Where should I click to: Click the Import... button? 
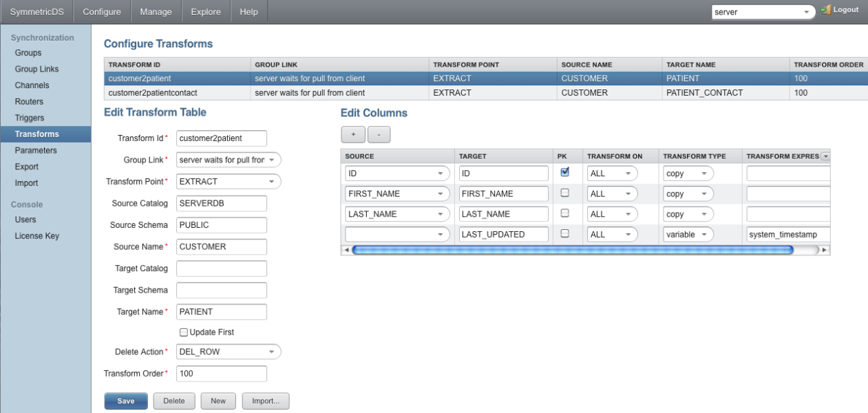(266, 401)
